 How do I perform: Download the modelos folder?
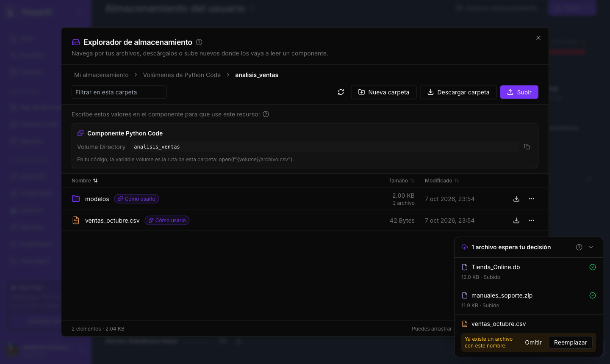click(516, 199)
